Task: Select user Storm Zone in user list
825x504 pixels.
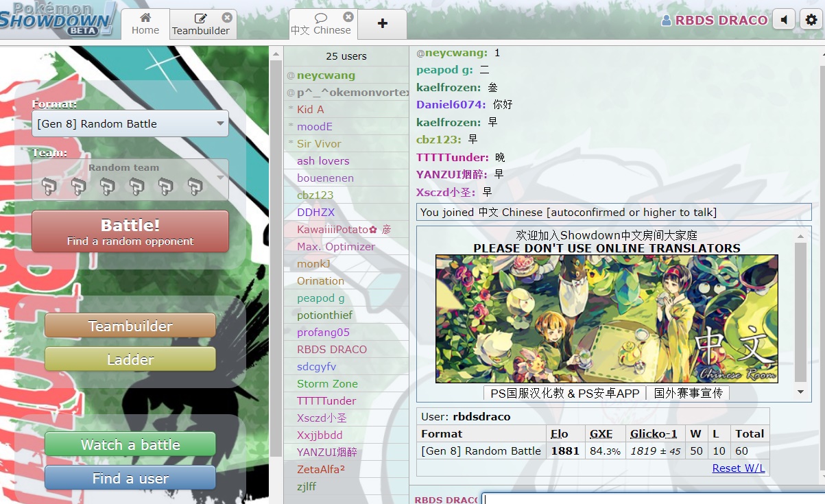Action: 346,384
